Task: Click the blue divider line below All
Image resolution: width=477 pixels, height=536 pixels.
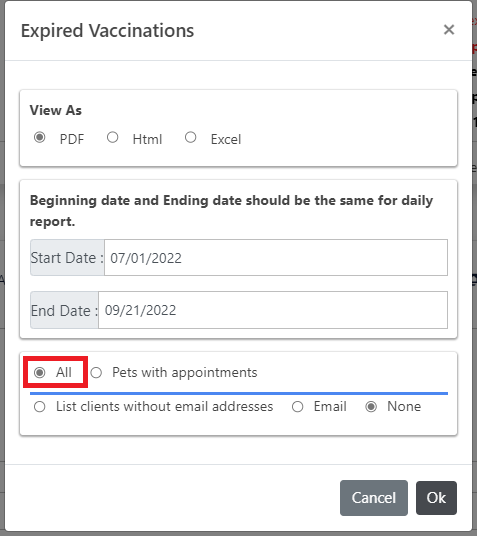Action: click(239, 393)
